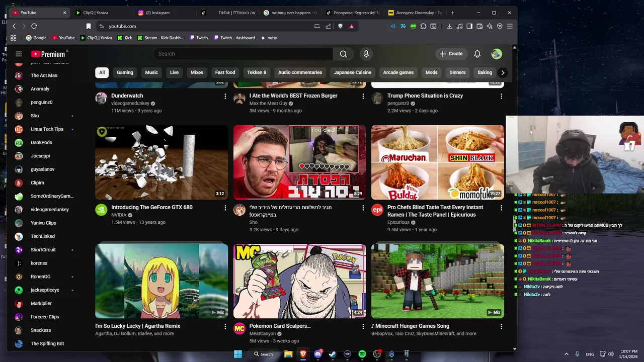The width and height of the screenshot is (644, 362).
Task: Click the YouTube Premium logo
Action: tap(48, 54)
